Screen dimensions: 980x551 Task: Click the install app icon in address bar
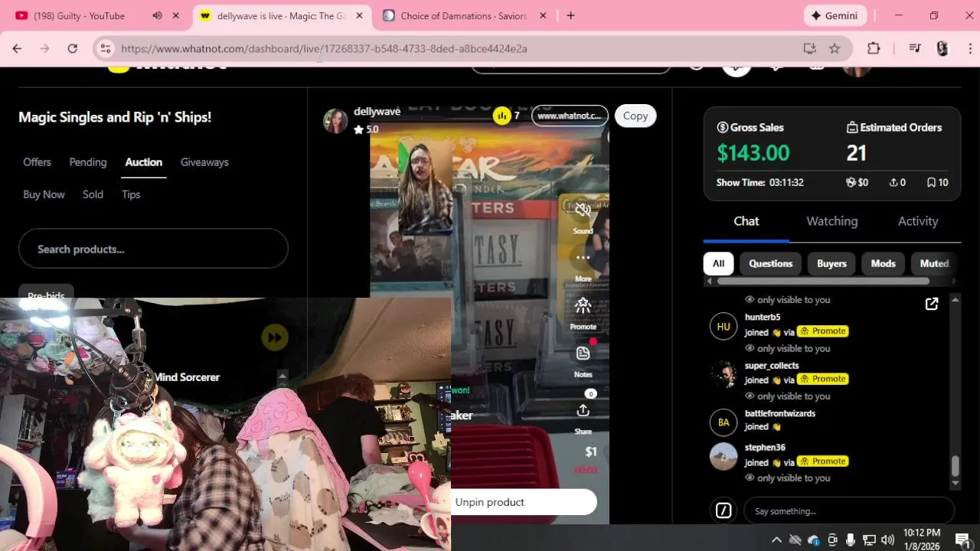click(809, 48)
